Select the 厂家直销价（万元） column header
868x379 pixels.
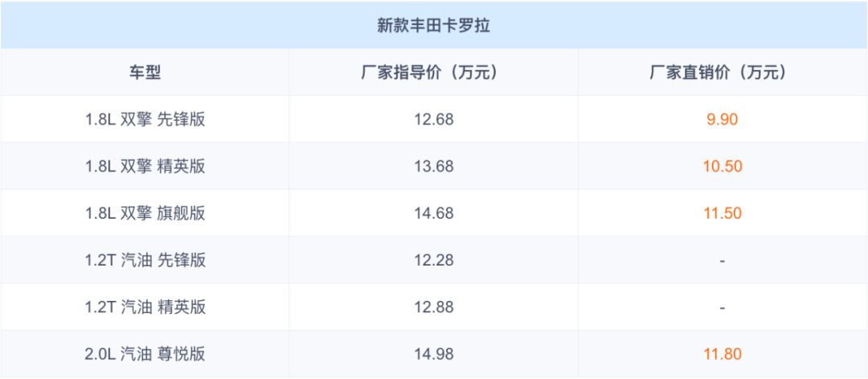(722, 72)
